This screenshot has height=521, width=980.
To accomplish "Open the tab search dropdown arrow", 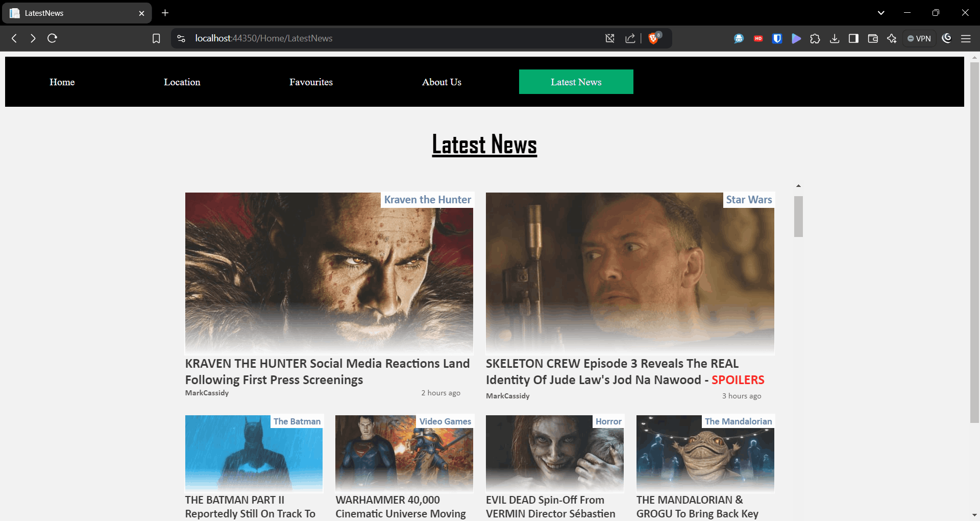I will (x=881, y=12).
